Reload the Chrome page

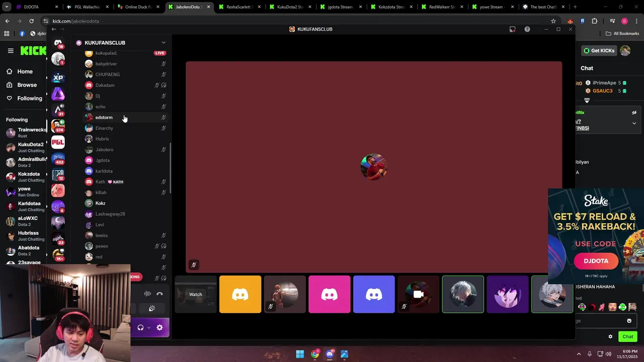[x=31, y=21]
